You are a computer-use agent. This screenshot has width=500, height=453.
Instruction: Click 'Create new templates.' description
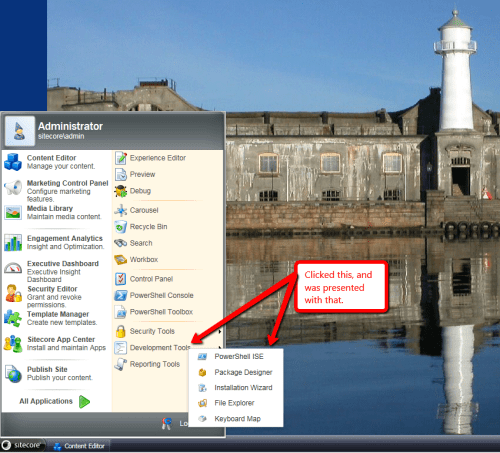click(x=62, y=322)
